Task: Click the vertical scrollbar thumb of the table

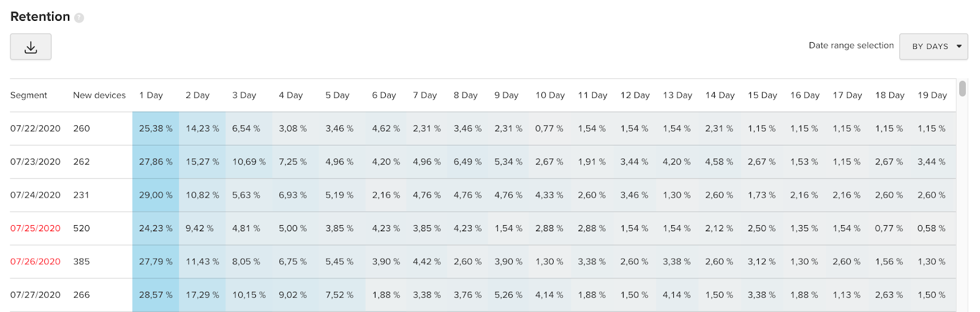Action: (x=962, y=89)
